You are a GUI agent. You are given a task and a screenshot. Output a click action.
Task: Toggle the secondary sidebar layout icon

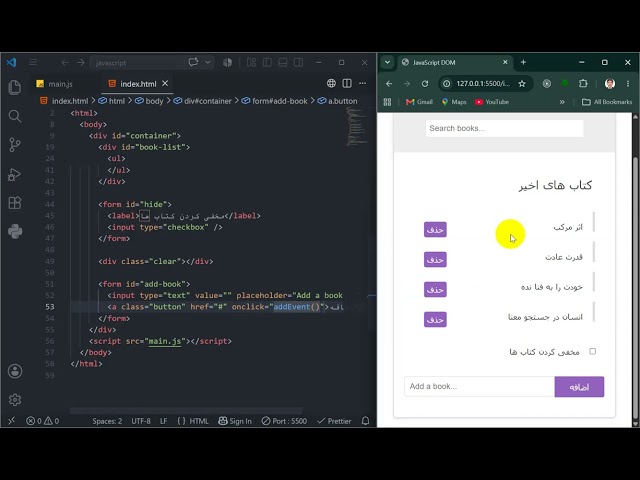pos(298,62)
